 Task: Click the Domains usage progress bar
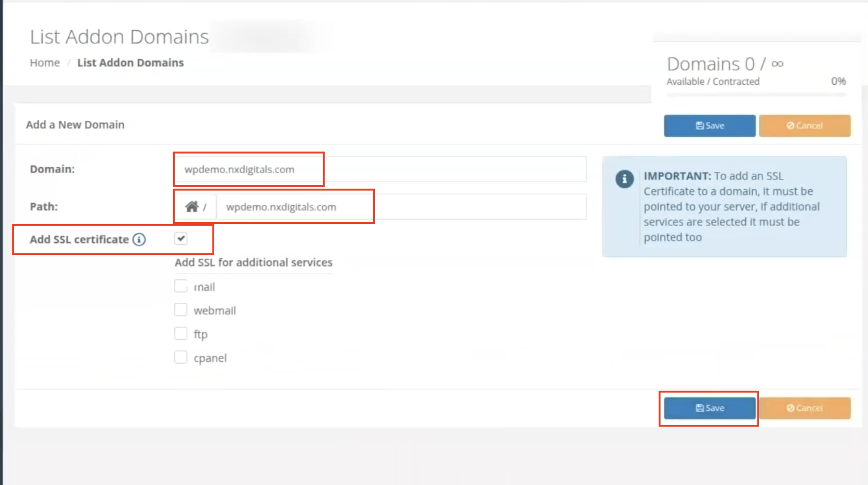(x=756, y=95)
